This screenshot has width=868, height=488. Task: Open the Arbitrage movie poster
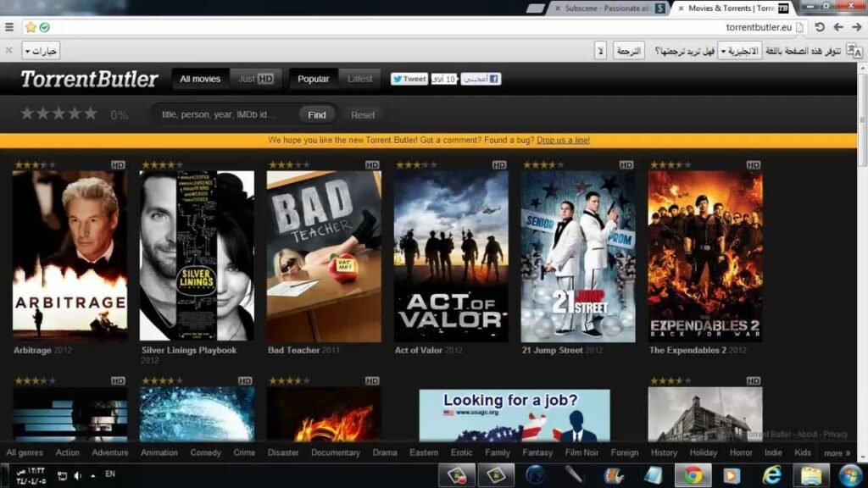[70, 256]
